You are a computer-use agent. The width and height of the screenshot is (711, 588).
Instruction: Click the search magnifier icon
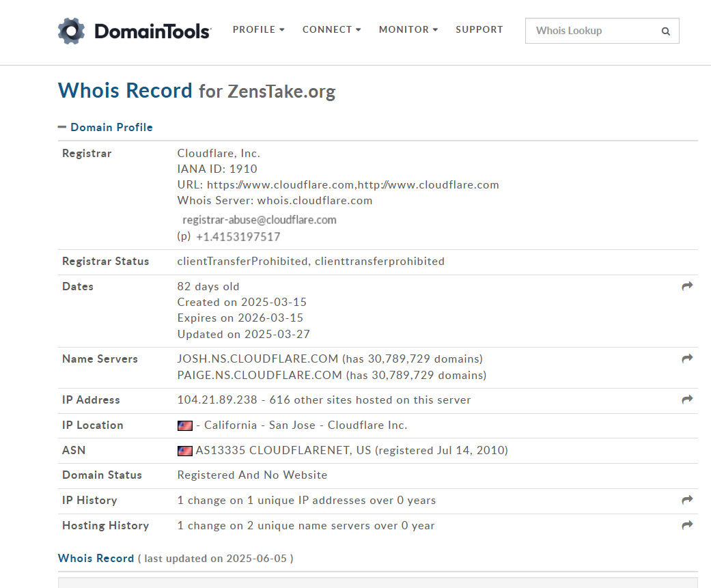tap(666, 31)
